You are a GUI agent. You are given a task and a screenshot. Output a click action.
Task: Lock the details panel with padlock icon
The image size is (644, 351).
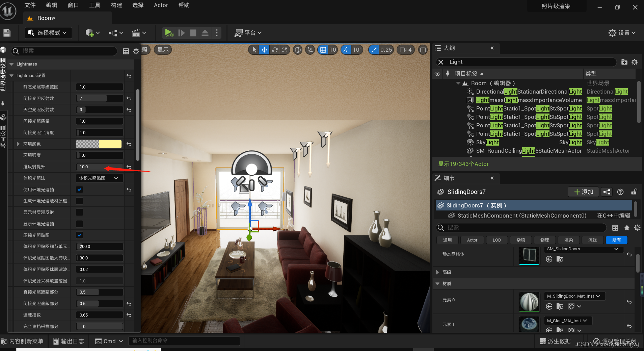coord(634,192)
